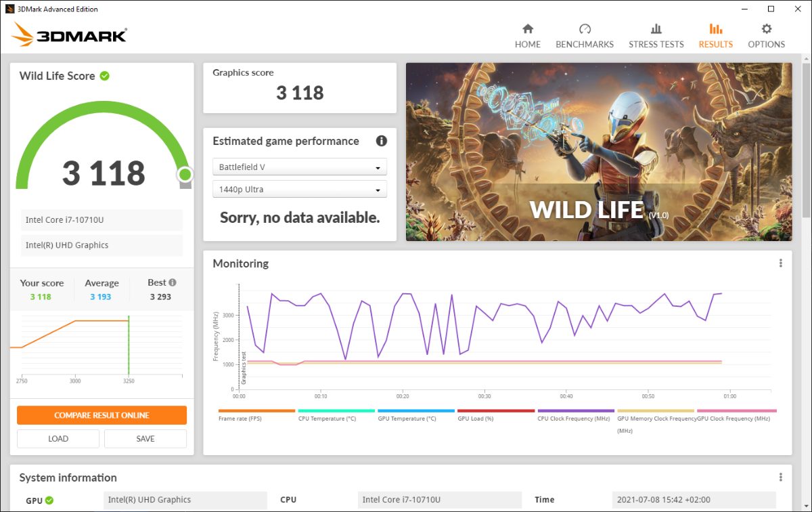Click the 3DMark logo
The image size is (812, 512).
pos(69,34)
